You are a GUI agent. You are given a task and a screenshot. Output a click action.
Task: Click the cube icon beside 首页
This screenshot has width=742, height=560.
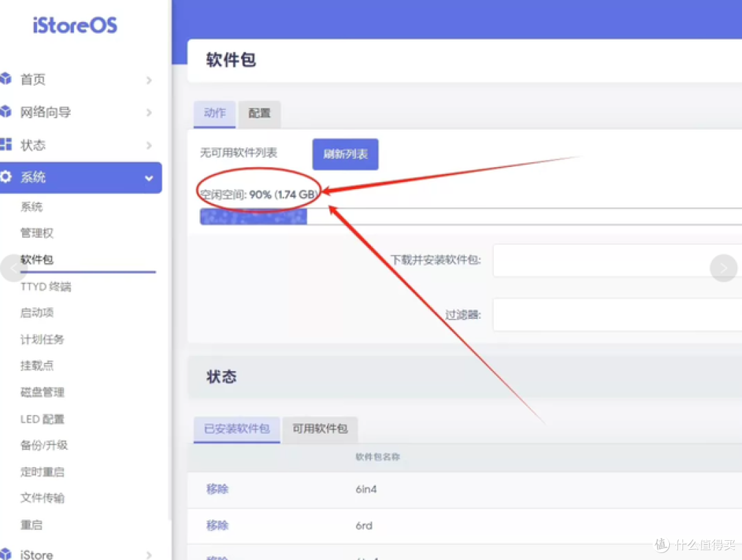(5, 78)
